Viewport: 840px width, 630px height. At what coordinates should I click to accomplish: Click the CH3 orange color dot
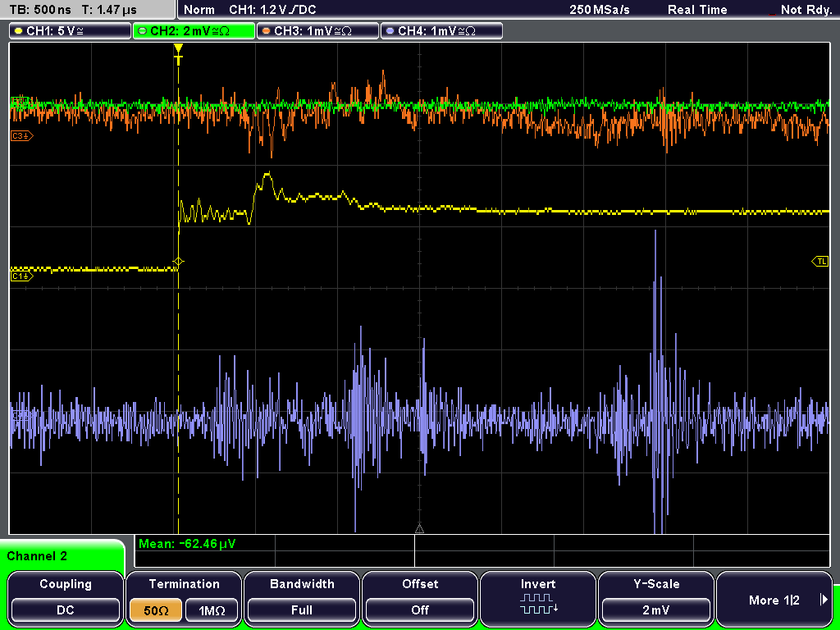click(x=266, y=31)
